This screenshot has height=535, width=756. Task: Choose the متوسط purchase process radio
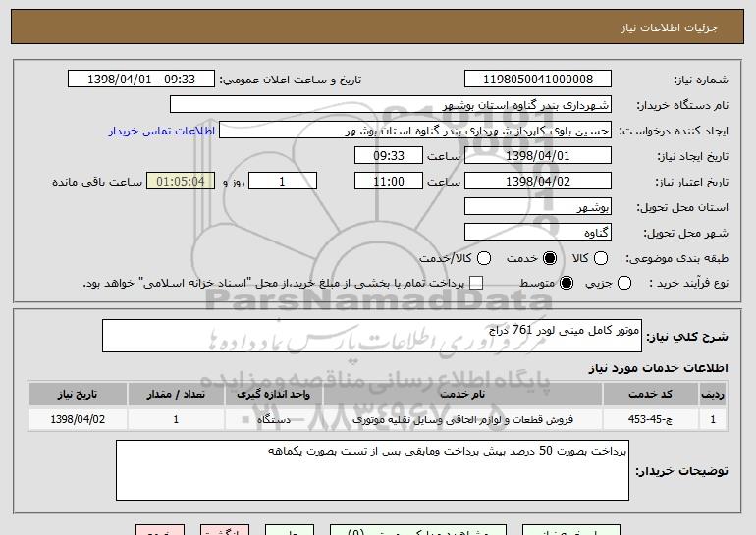coord(567,283)
